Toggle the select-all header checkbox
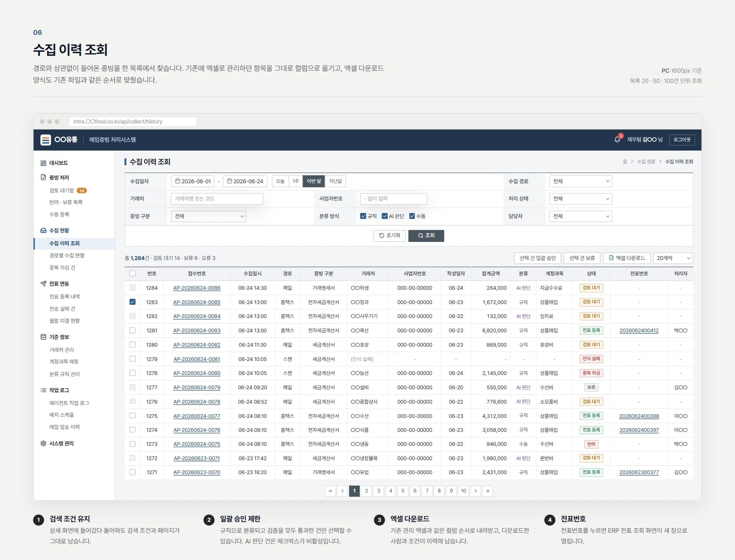 (x=133, y=273)
